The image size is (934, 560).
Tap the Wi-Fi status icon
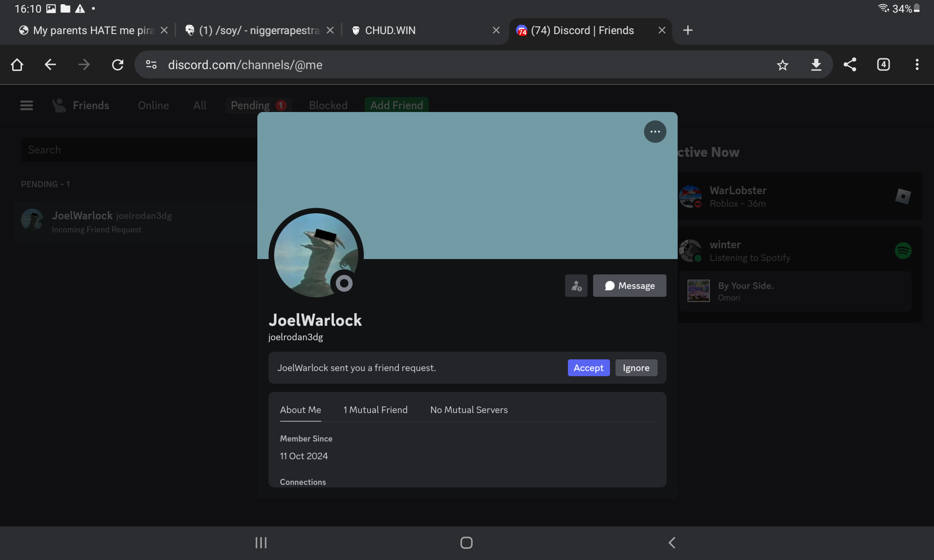pyautogui.click(x=884, y=8)
